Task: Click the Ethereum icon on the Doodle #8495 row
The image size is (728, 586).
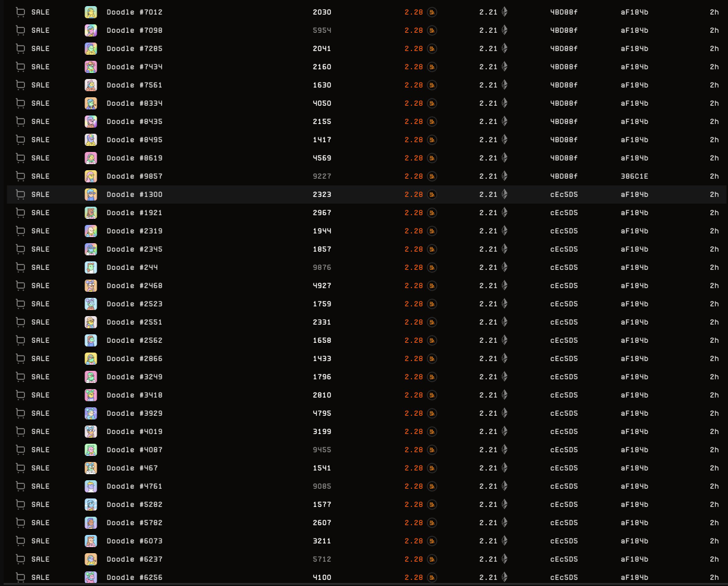Action: coord(505,140)
